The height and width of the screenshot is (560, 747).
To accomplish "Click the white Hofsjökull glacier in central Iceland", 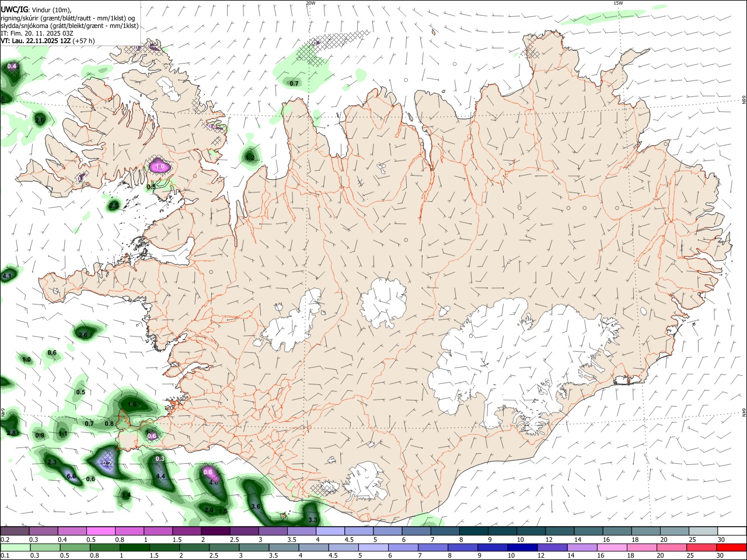I will (x=383, y=303).
